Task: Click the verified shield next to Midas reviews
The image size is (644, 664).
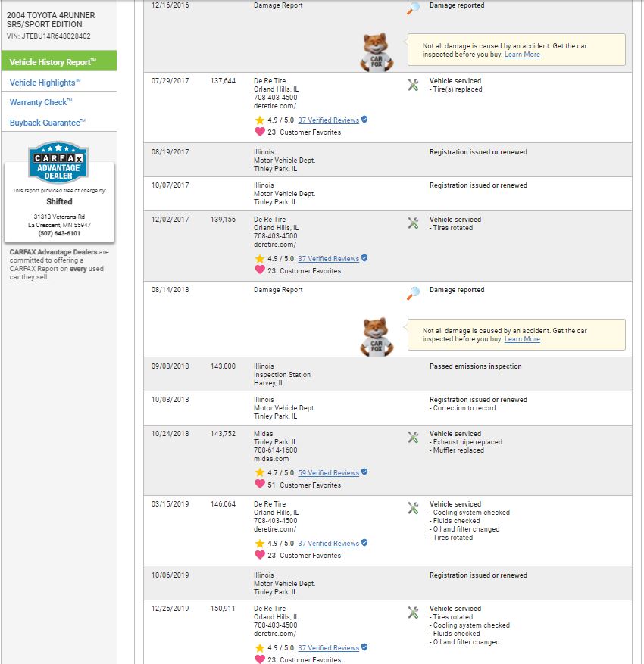Action: click(x=364, y=472)
